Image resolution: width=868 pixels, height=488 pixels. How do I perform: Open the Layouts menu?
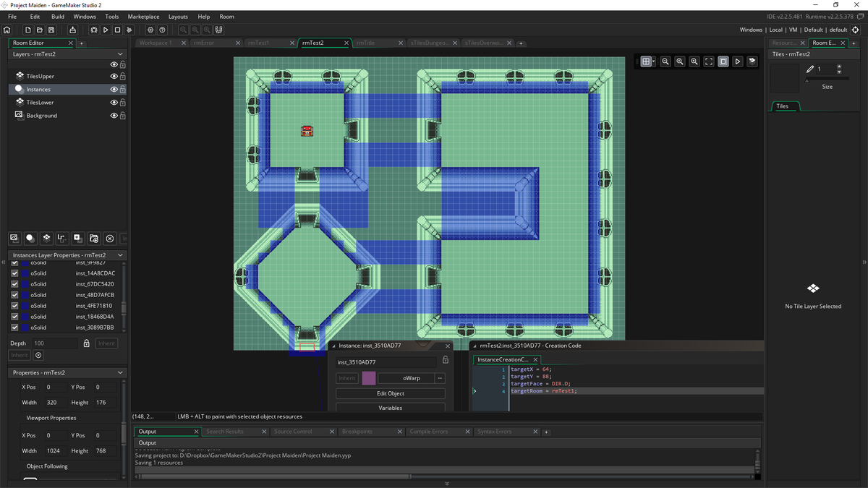coord(178,17)
